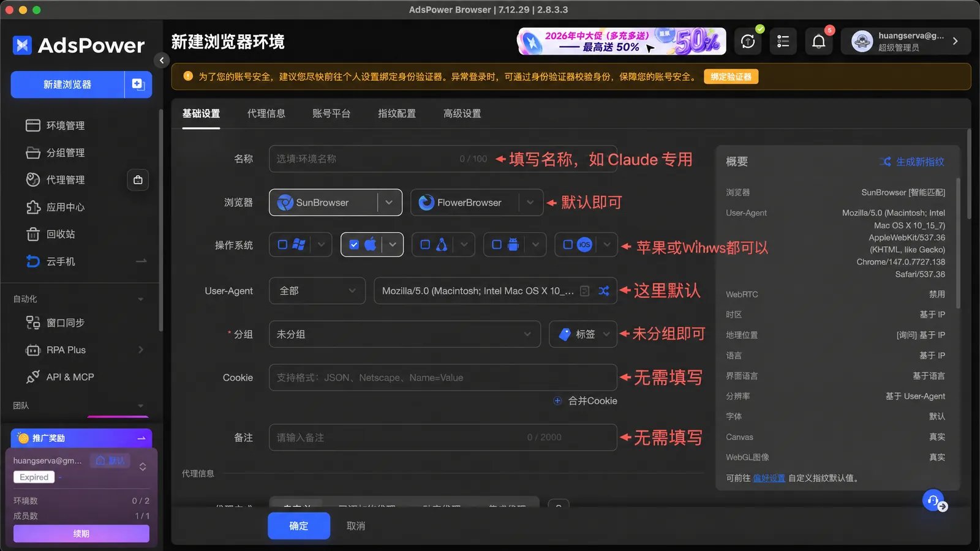
Task: Open 代理管理 in the sidebar
Action: (56, 180)
